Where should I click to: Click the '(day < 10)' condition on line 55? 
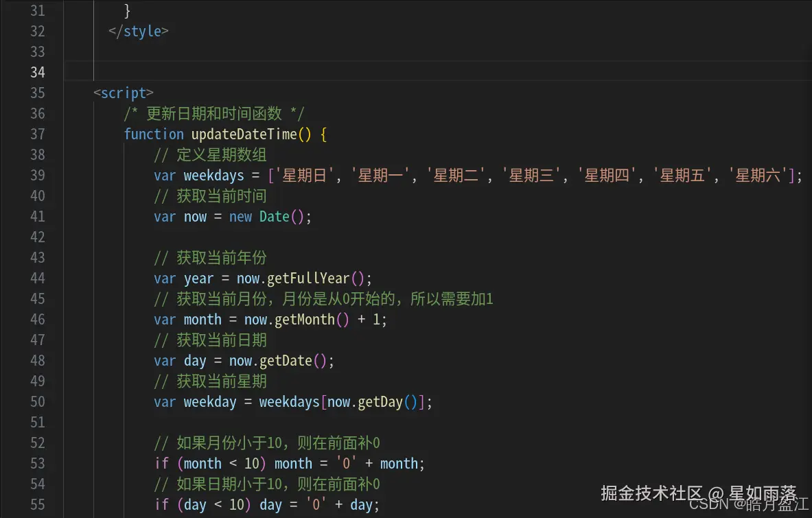(214, 504)
